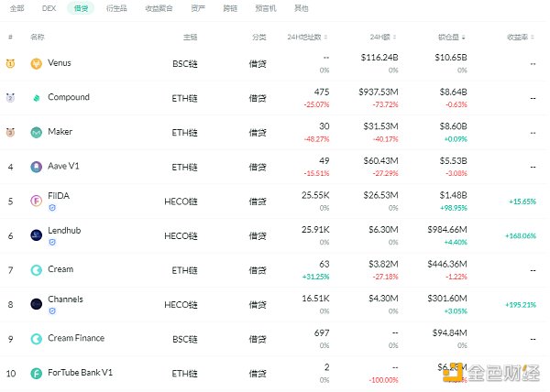Click the Channels project logo

[x=36, y=304]
